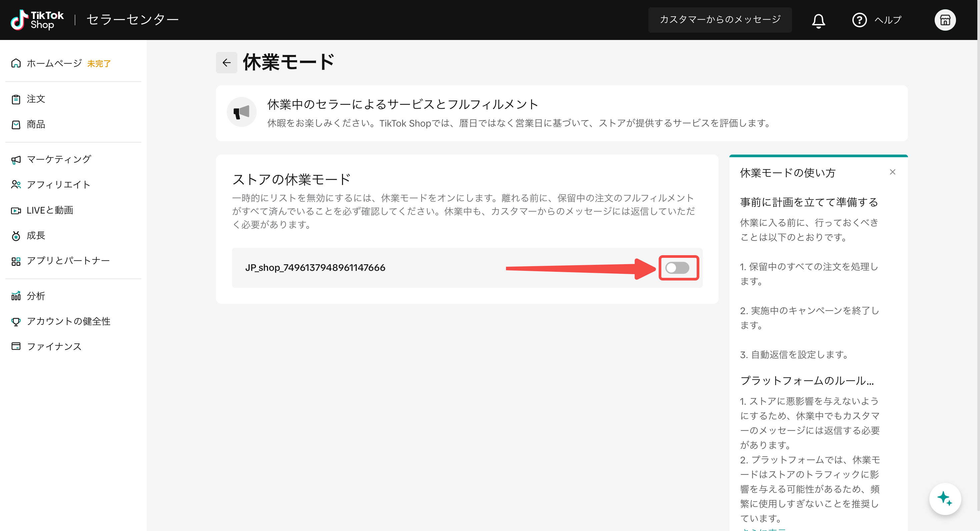Open the ヘルプ link
Image resolution: width=980 pixels, height=531 pixels.
(888, 20)
